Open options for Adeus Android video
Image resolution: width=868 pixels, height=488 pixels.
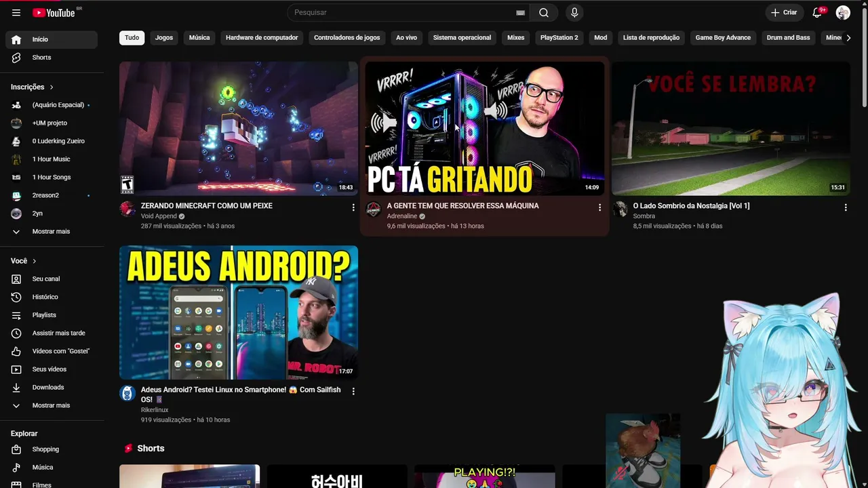click(353, 391)
